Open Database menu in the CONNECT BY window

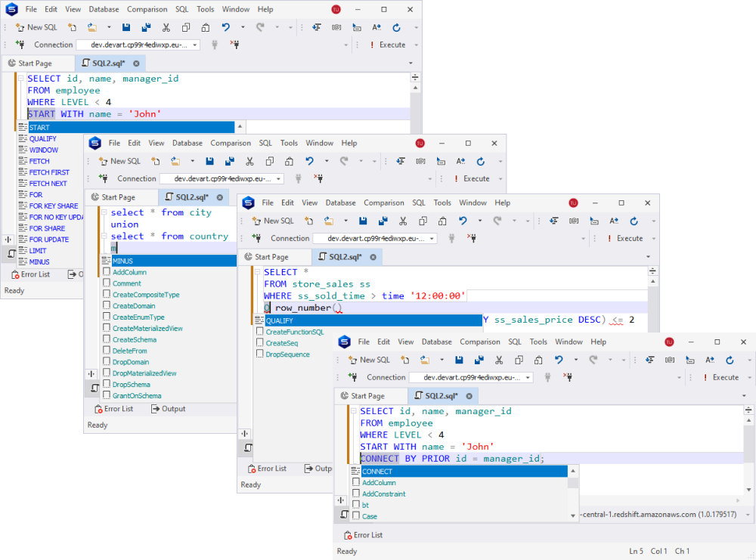pyautogui.click(x=436, y=342)
